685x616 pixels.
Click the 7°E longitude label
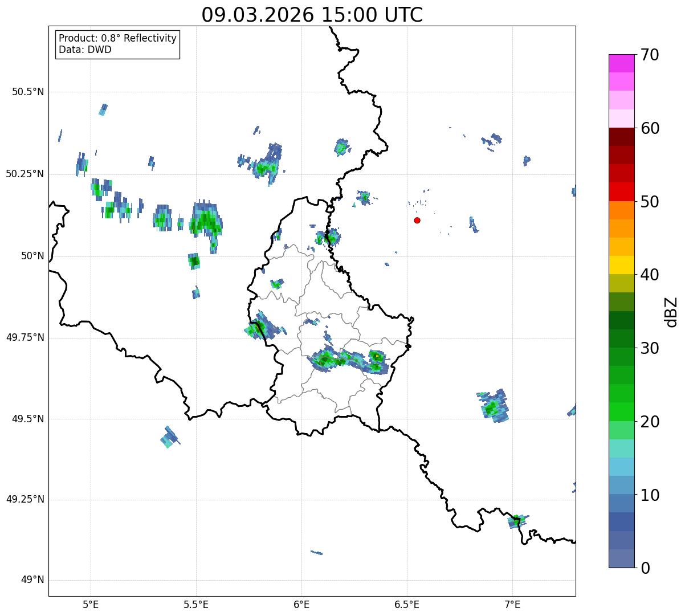(x=512, y=604)
